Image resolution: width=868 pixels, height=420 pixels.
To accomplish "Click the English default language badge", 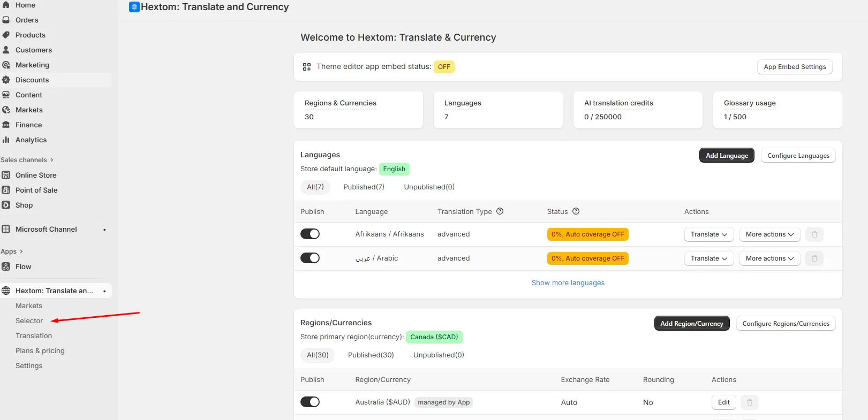I will coord(394,169).
